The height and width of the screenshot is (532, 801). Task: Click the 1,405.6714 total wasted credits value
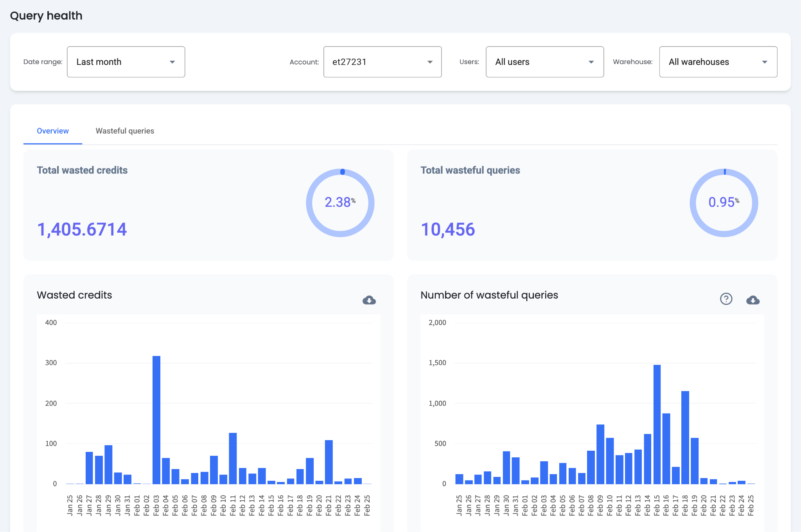click(x=82, y=229)
